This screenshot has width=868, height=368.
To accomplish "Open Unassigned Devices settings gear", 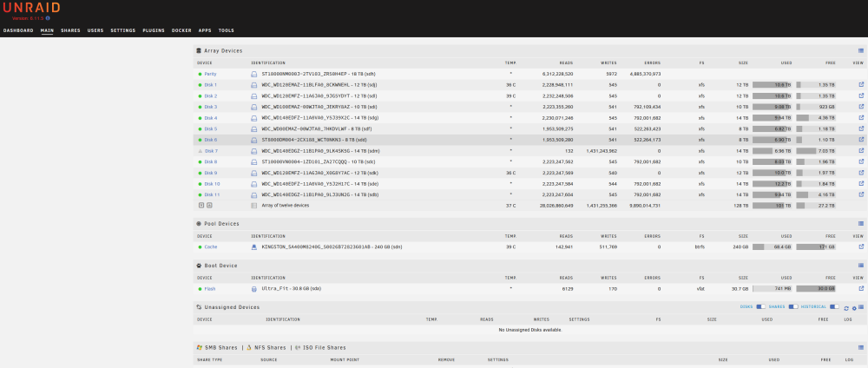I will [854, 308].
